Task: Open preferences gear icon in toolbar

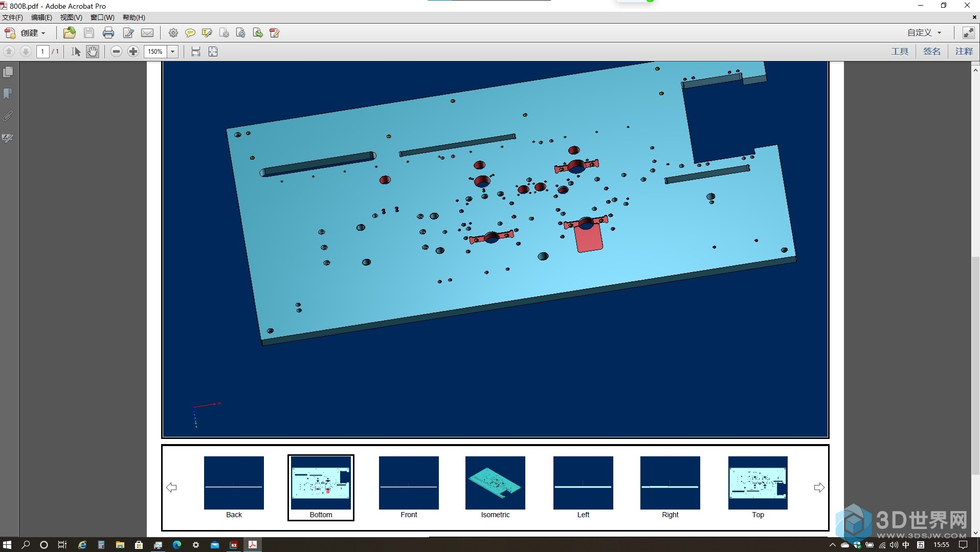Action: [173, 33]
